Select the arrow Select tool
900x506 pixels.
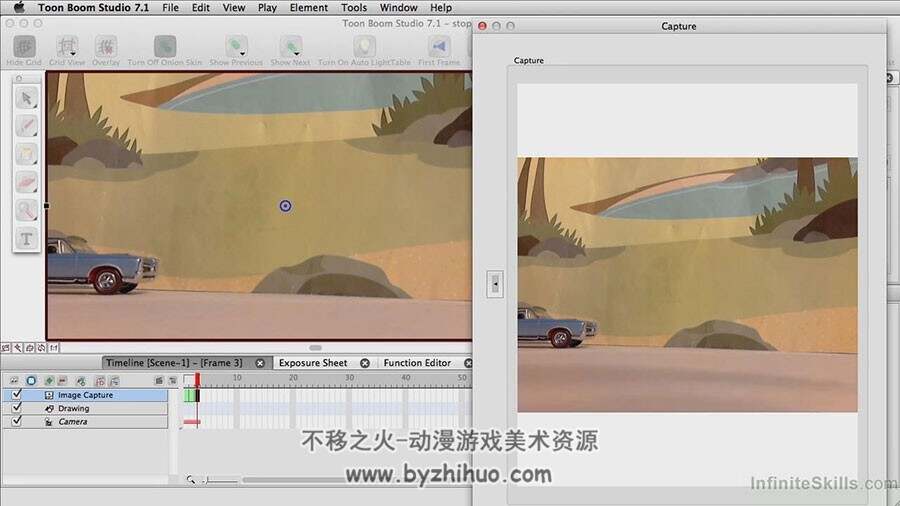point(26,98)
